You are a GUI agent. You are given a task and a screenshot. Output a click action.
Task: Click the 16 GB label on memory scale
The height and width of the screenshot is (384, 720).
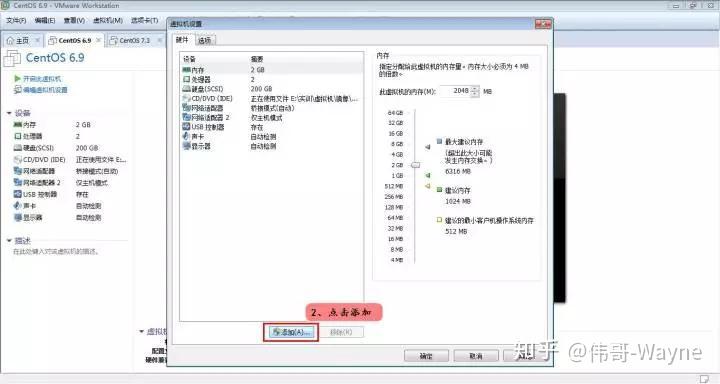coord(395,134)
